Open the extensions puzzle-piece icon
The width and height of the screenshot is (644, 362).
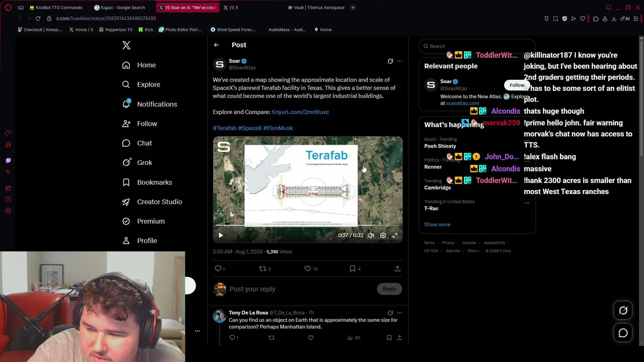click(596, 19)
